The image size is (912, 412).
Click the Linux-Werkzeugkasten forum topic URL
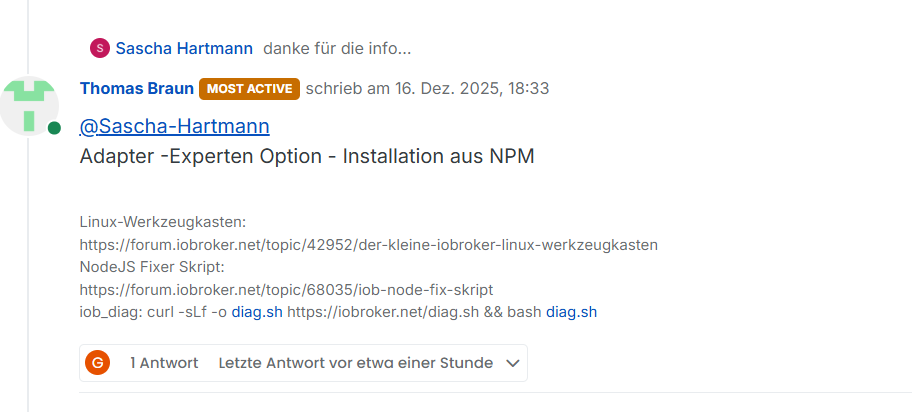tap(368, 244)
